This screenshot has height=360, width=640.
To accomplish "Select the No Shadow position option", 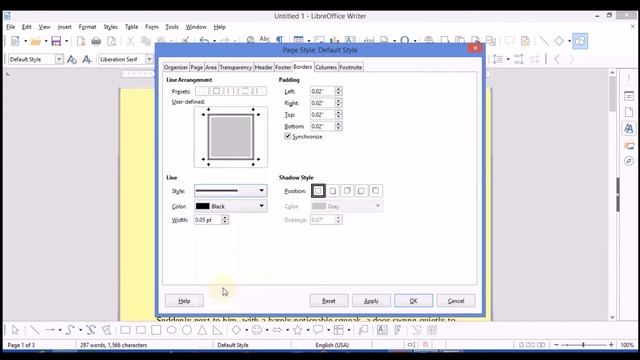I will [318, 191].
